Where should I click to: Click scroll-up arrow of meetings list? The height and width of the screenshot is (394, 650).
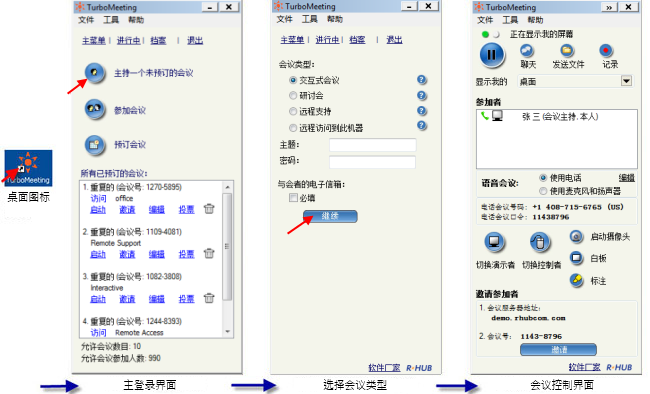[x=228, y=187]
